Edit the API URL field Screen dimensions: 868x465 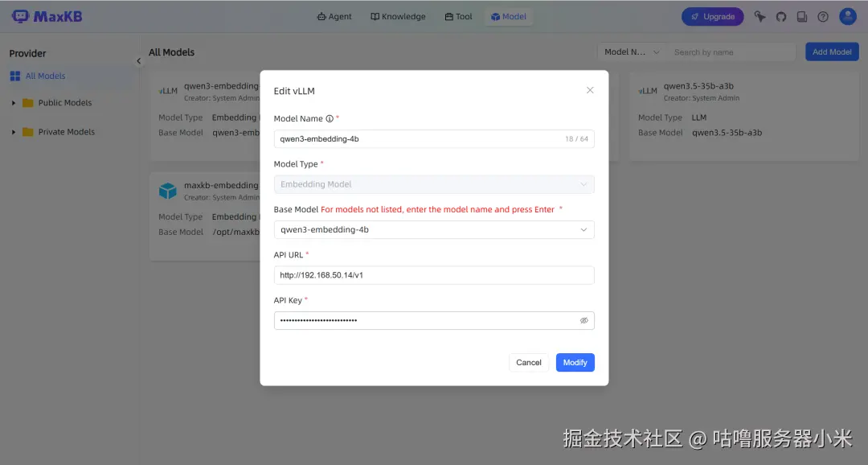coord(434,275)
